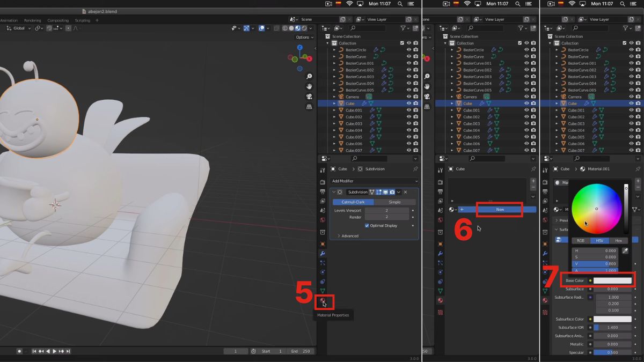Switch to the Compositing workspace tab

point(58,20)
